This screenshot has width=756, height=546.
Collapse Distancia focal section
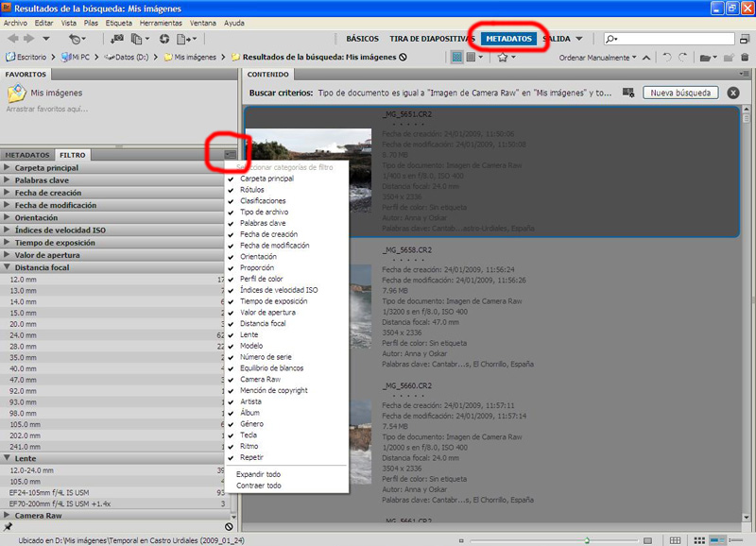coord(7,267)
